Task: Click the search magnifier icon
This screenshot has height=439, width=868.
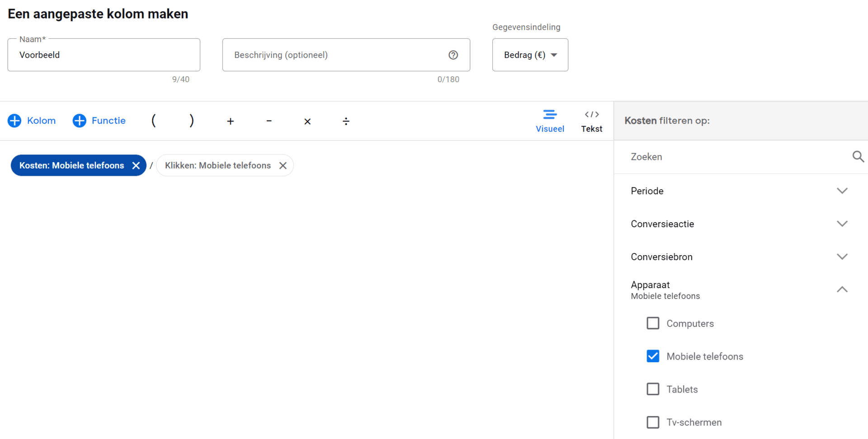Action: [x=858, y=157]
